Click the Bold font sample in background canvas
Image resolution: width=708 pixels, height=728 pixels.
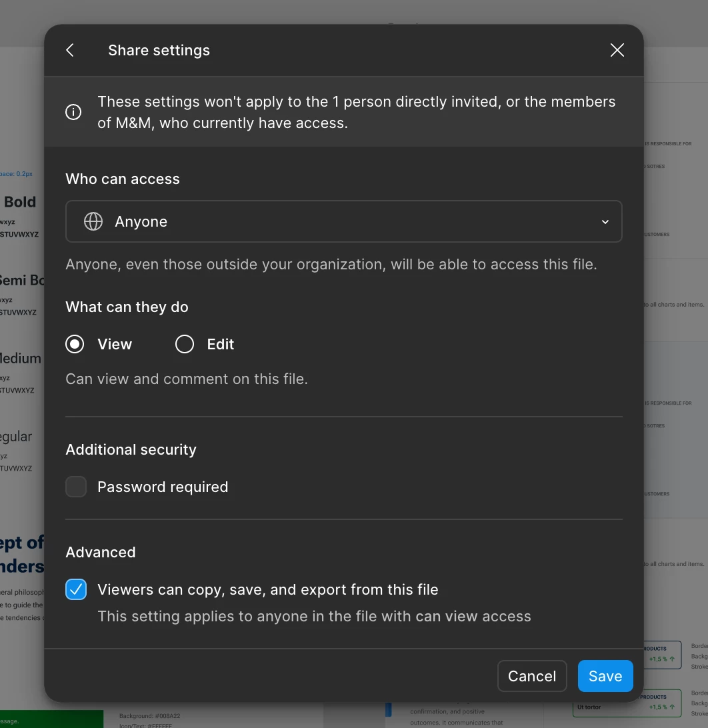point(20,202)
